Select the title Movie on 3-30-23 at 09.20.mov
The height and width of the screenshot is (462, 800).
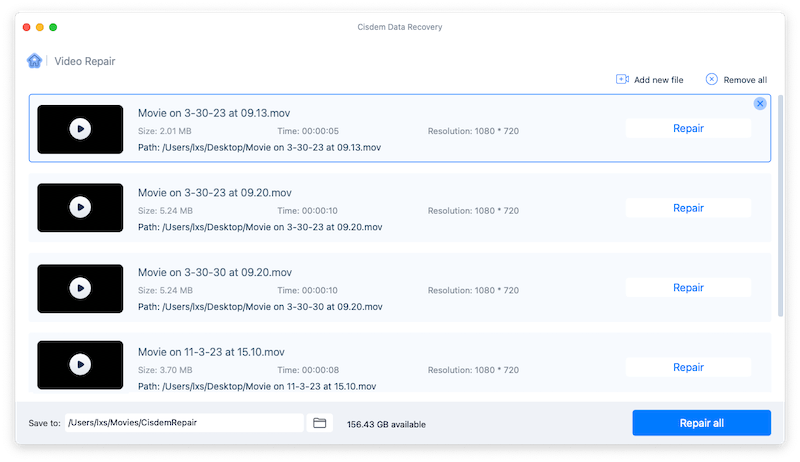pyautogui.click(x=215, y=193)
